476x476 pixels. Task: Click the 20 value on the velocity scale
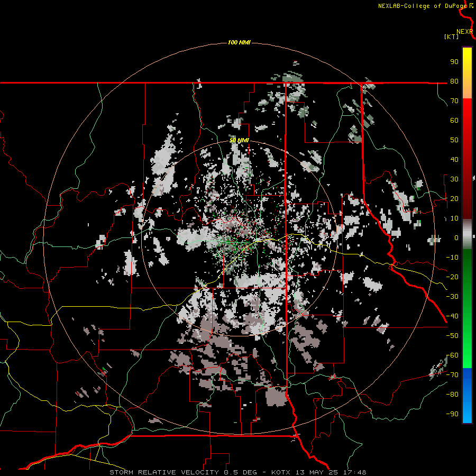click(x=454, y=198)
